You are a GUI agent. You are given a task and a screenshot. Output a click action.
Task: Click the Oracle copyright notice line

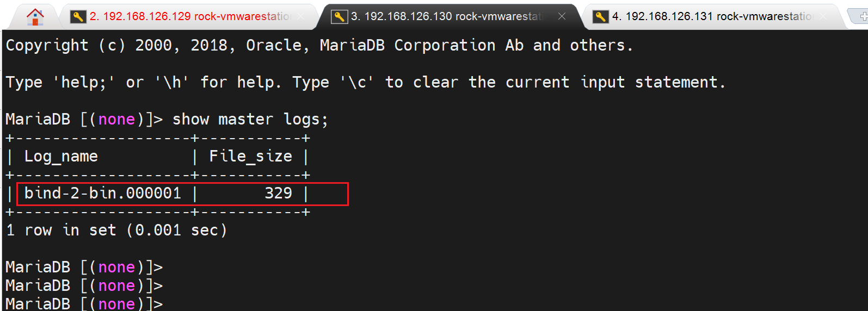click(319, 46)
